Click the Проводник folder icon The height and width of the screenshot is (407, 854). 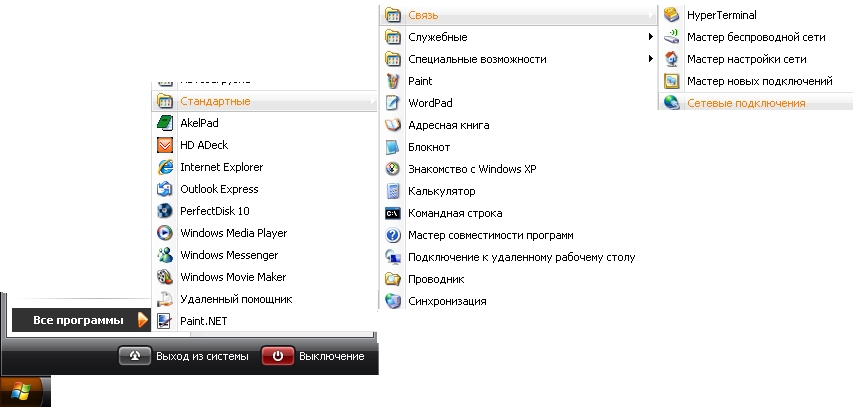pyautogui.click(x=393, y=279)
